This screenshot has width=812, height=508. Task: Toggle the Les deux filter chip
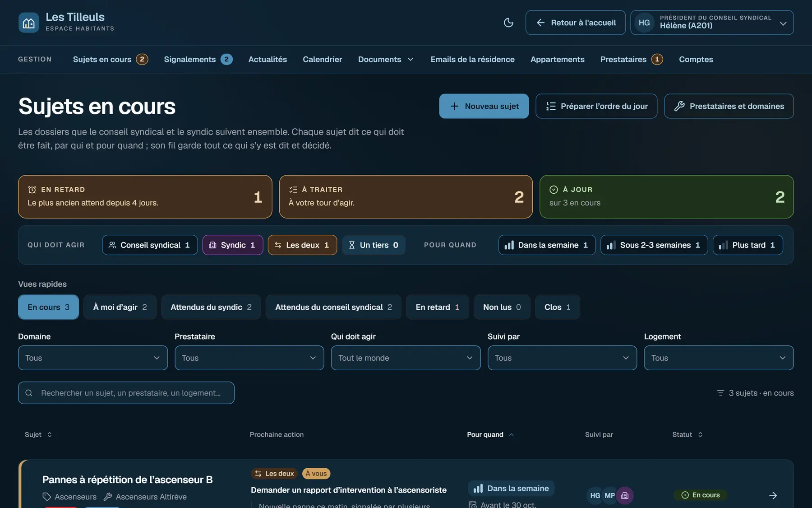tap(302, 245)
